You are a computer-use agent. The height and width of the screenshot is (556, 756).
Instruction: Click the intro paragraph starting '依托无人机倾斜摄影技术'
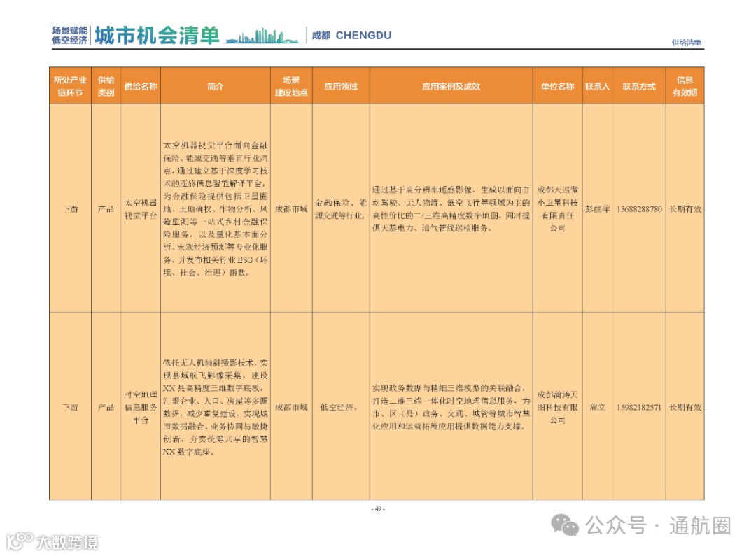(x=216, y=407)
